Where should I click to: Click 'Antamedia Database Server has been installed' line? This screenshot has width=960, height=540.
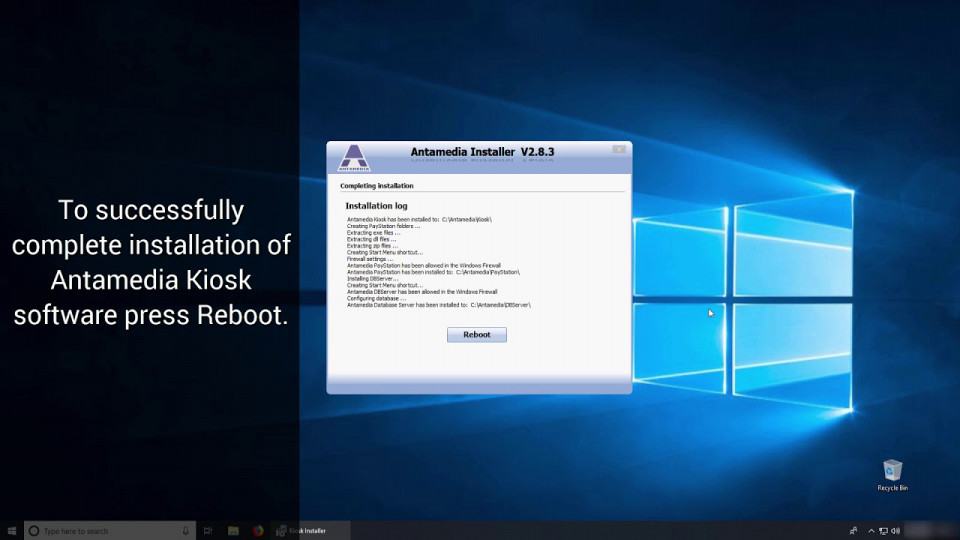tap(438, 305)
